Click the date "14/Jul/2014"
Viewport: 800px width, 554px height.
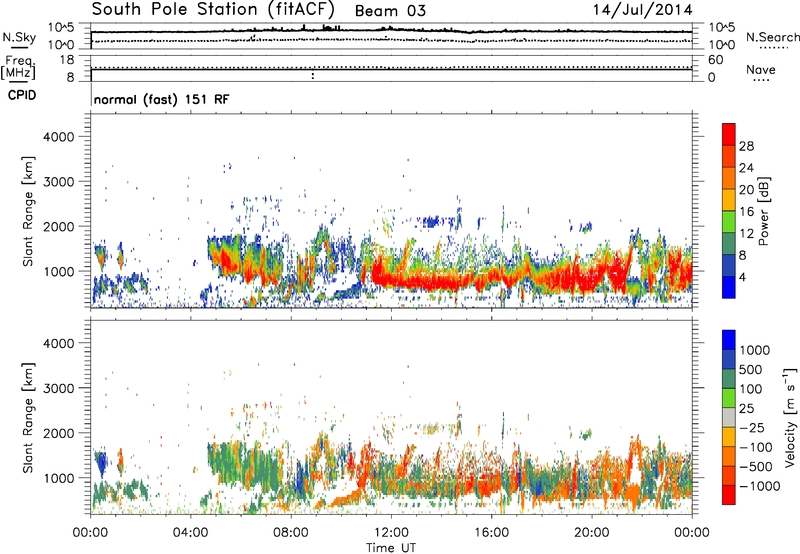coord(642,10)
